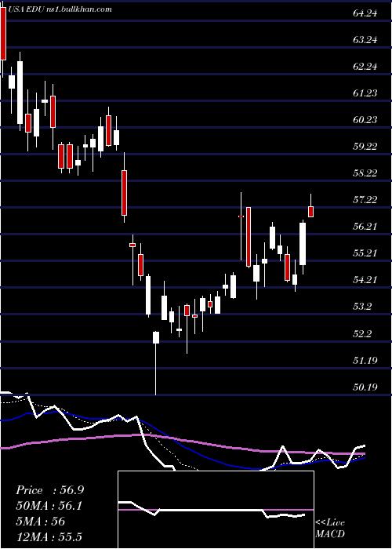
Task: Click the 50MA : 56.1 readout
Action: pyautogui.click(x=49, y=506)
